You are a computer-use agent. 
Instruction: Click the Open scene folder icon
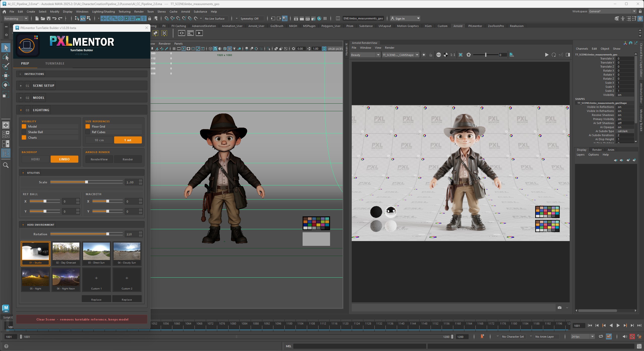click(43, 18)
